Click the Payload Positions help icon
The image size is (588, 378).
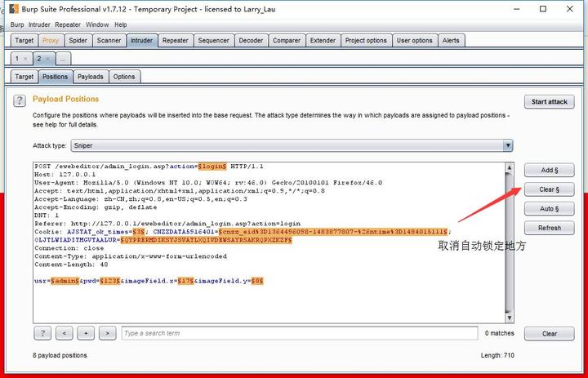pyautogui.click(x=20, y=100)
